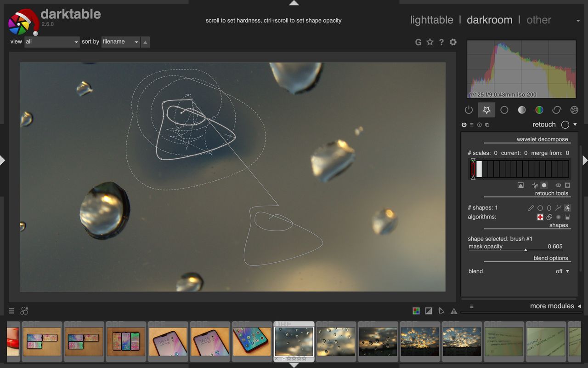Select the brush shape drawing tool

(531, 208)
